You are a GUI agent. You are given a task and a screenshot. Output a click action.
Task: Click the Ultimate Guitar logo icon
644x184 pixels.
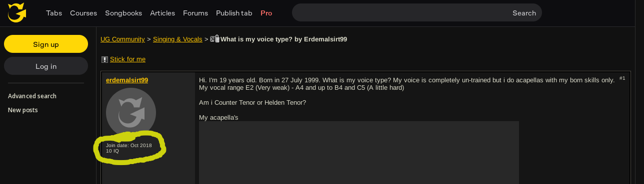point(17,12)
